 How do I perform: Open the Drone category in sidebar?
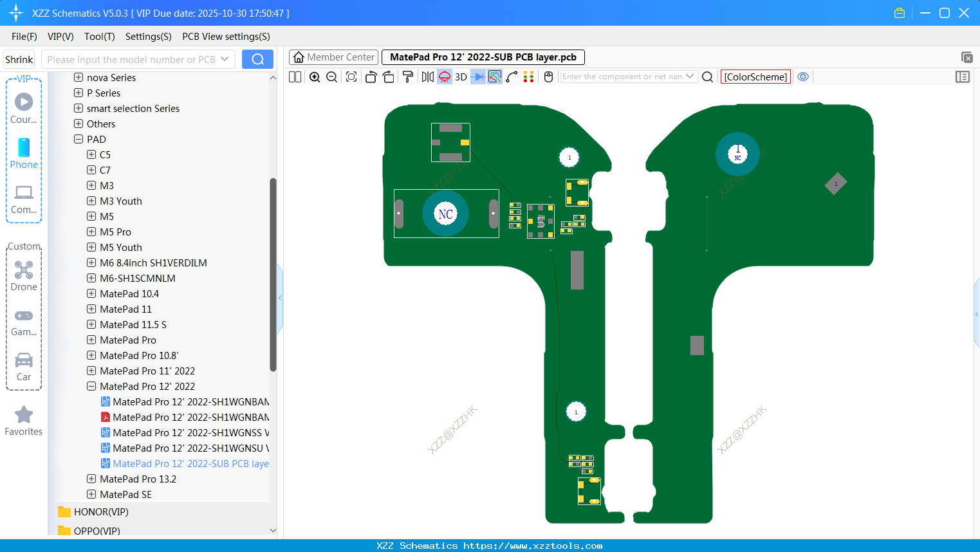tap(24, 276)
